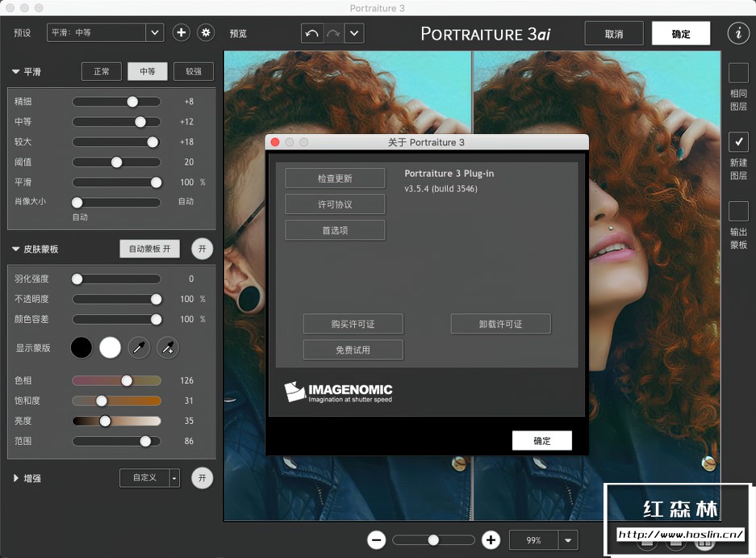Expand the 增强 section
Screen dimensions: 756x558
click(16, 478)
